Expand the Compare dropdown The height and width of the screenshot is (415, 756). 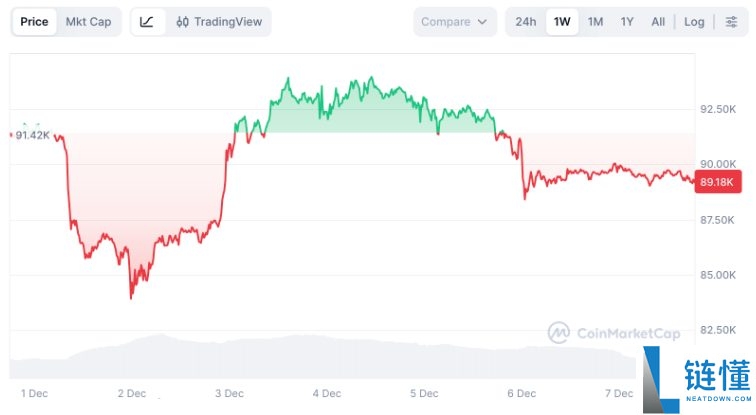coord(454,22)
